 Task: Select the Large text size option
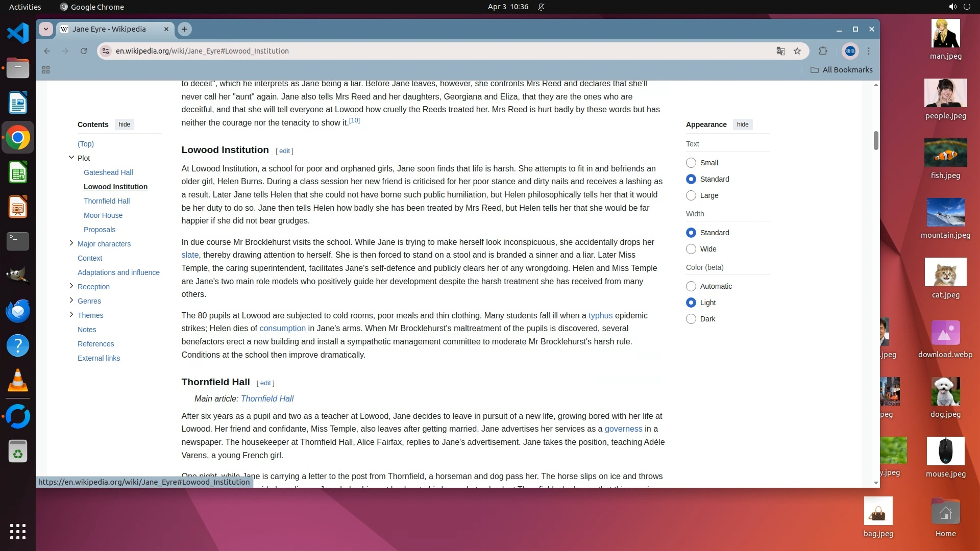[x=691, y=195]
